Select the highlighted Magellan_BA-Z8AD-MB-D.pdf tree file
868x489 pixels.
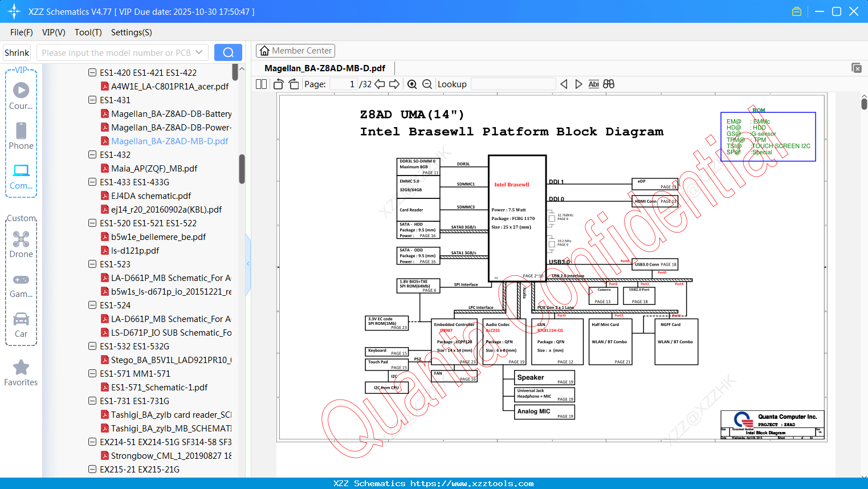pyautogui.click(x=169, y=141)
